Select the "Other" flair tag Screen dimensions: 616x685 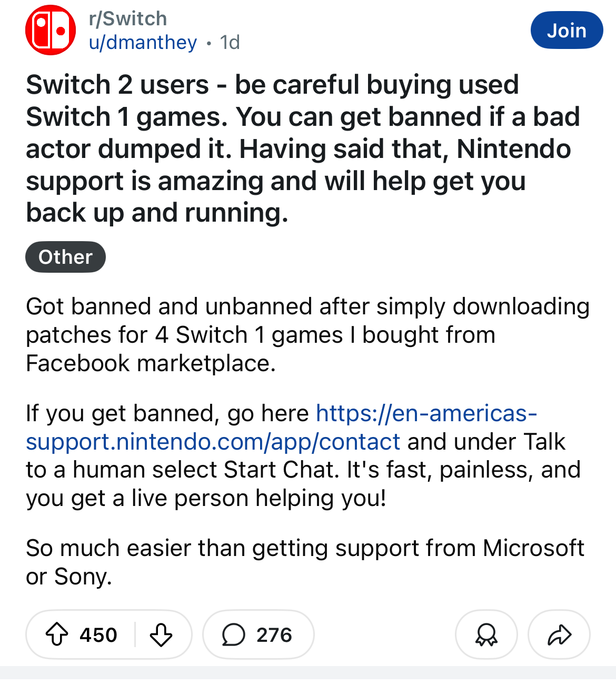click(65, 257)
